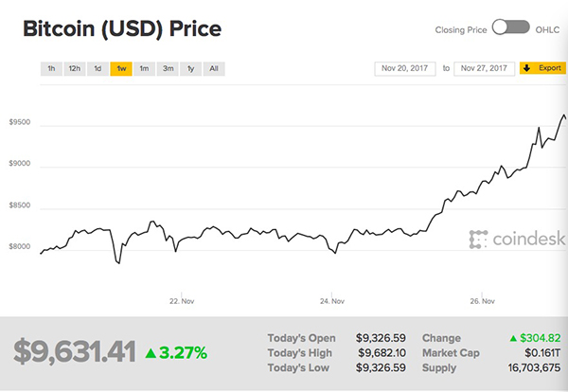
Task: Select the 1h time range
Action: [51, 68]
